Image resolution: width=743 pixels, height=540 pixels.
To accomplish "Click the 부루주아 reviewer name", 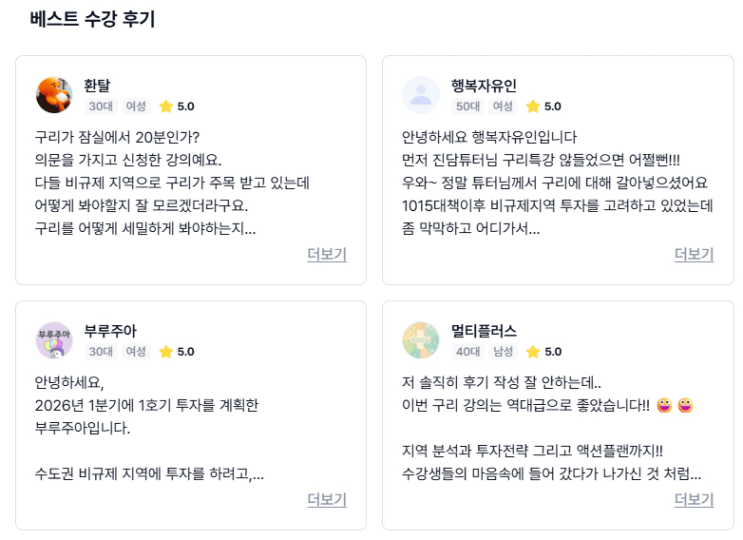I will pos(110,330).
